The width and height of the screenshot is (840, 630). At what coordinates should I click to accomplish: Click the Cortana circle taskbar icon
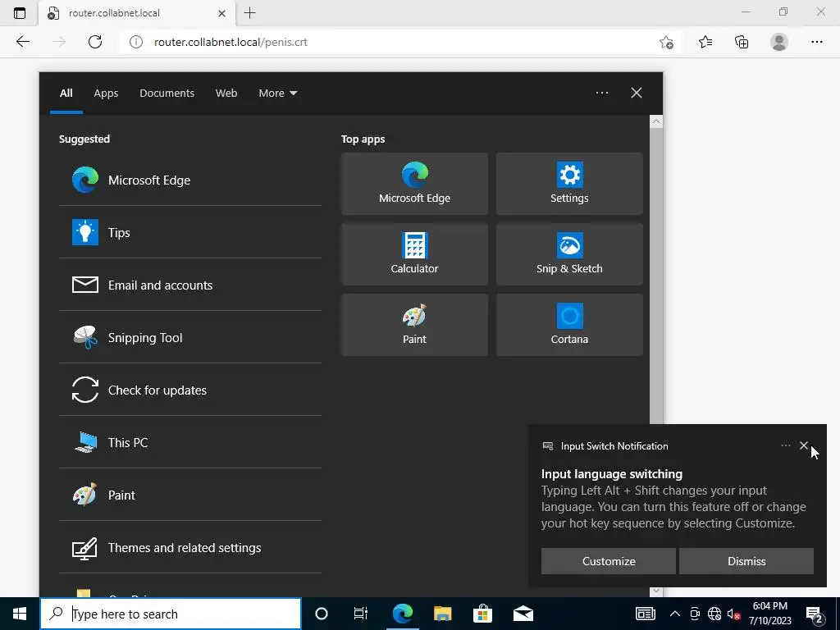[322, 614]
